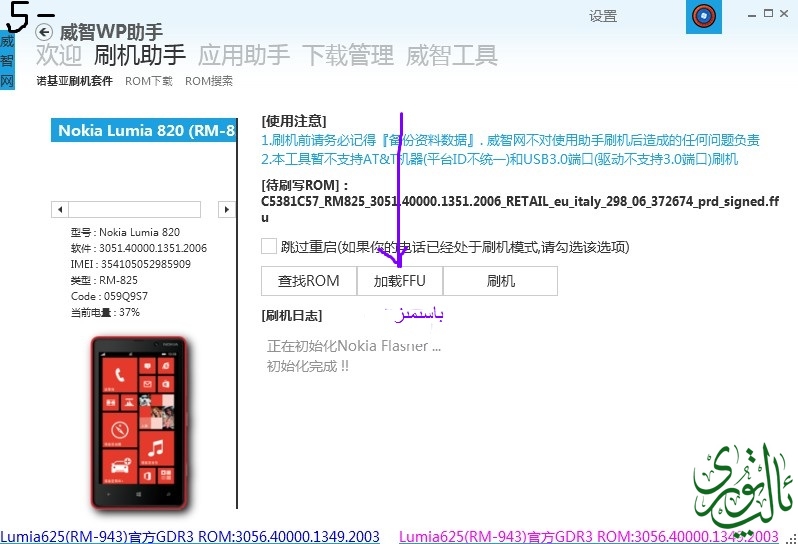Viewport: 798px width, 544px height.
Task: Click the 刷机 flash button
Action: click(500, 281)
